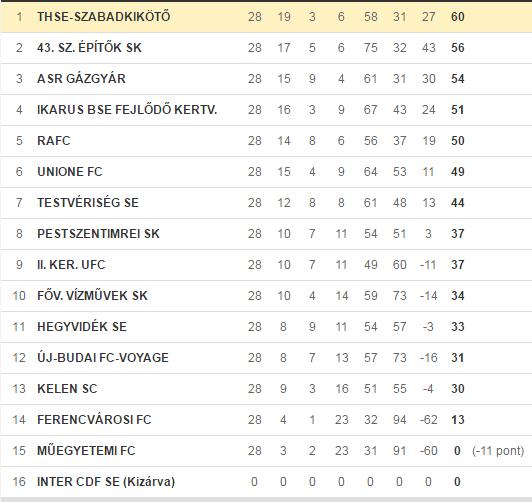
Task: Open the THSE-SZABADKIKÖTŐ team link
Action: point(103,17)
